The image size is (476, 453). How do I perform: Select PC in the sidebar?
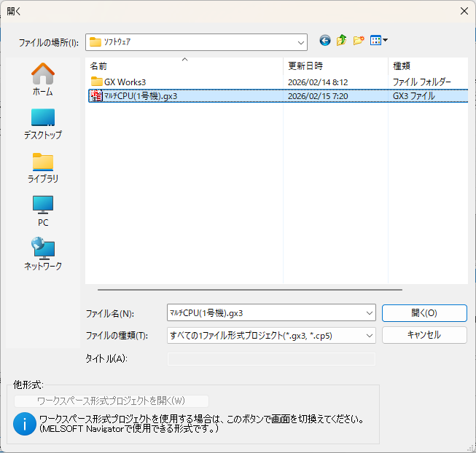click(43, 211)
